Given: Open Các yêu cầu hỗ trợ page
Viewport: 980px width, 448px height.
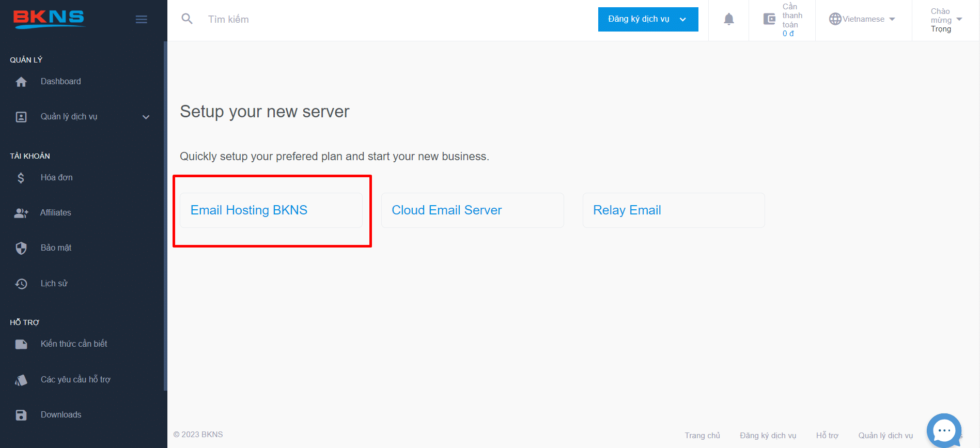Looking at the screenshot, I should (75, 380).
